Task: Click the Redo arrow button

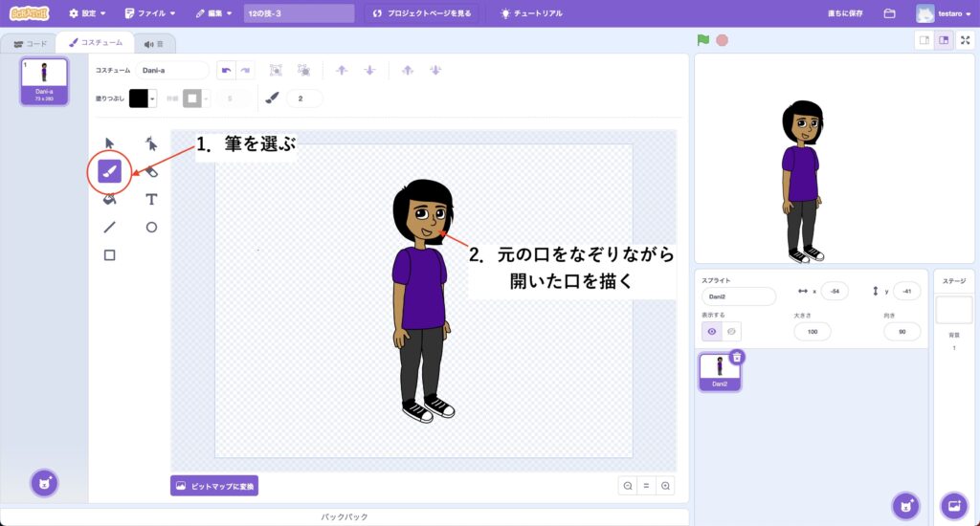Action: [246, 70]
